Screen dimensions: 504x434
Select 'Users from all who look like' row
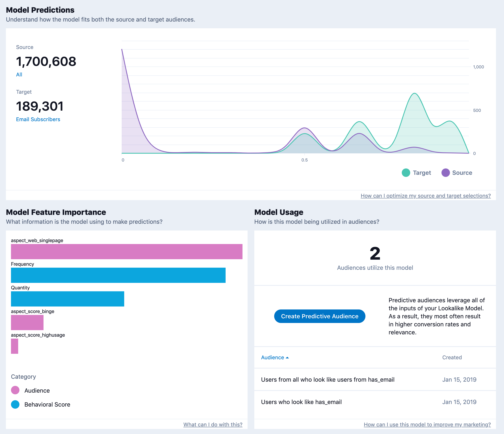point(327,380)
